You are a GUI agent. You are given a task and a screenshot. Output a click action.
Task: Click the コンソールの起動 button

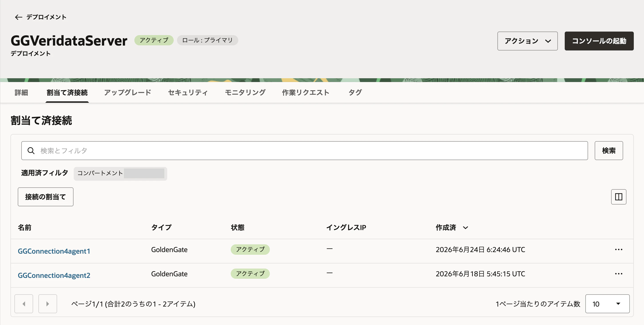599,41
